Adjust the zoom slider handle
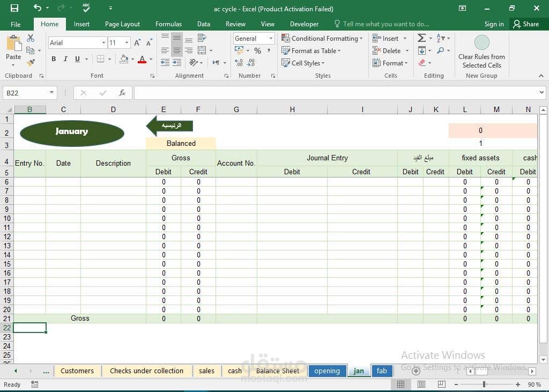 click(484, 384)
